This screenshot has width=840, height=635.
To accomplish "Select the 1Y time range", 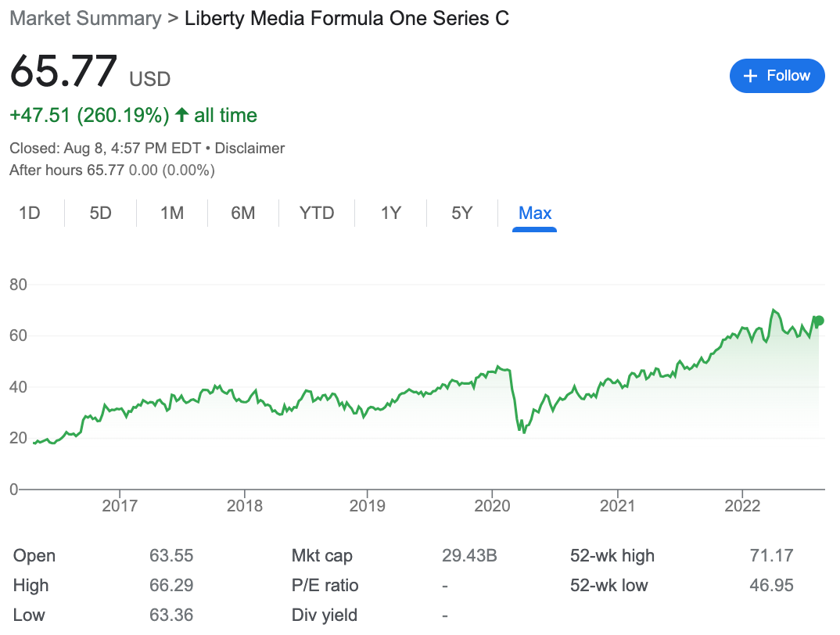I will coord(390,213).
